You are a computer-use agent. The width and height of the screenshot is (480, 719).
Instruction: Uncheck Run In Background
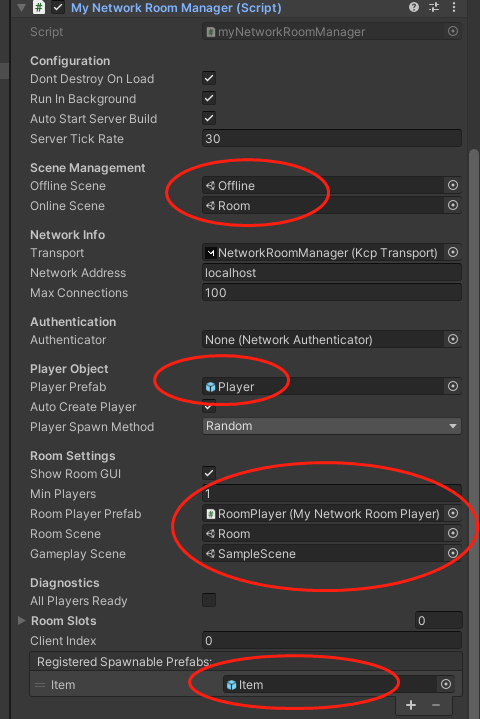pyautogui.click(x=209, y=99)
